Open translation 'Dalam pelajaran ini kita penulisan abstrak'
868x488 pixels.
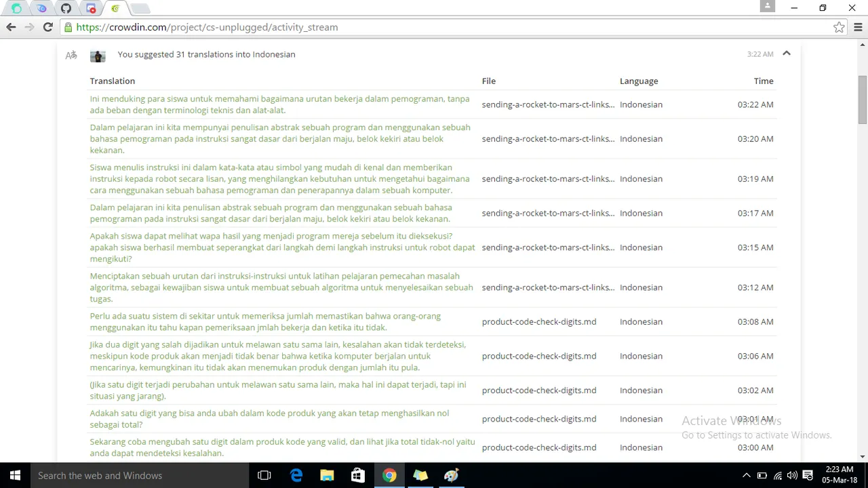tap(271, 213)
